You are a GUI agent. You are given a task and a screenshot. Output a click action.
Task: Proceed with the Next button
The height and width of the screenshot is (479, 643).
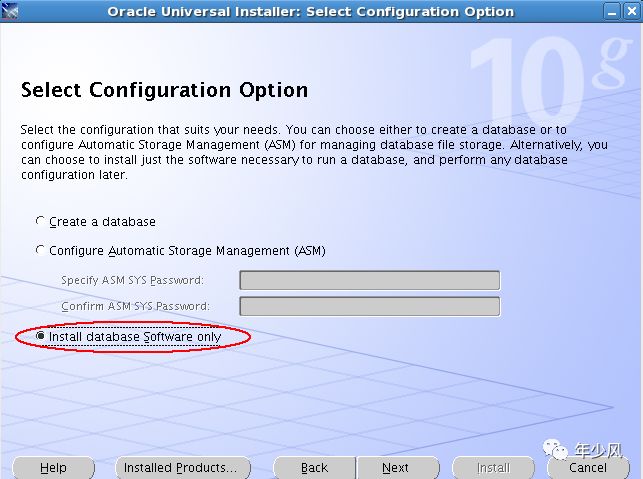(x=395, y=468)
